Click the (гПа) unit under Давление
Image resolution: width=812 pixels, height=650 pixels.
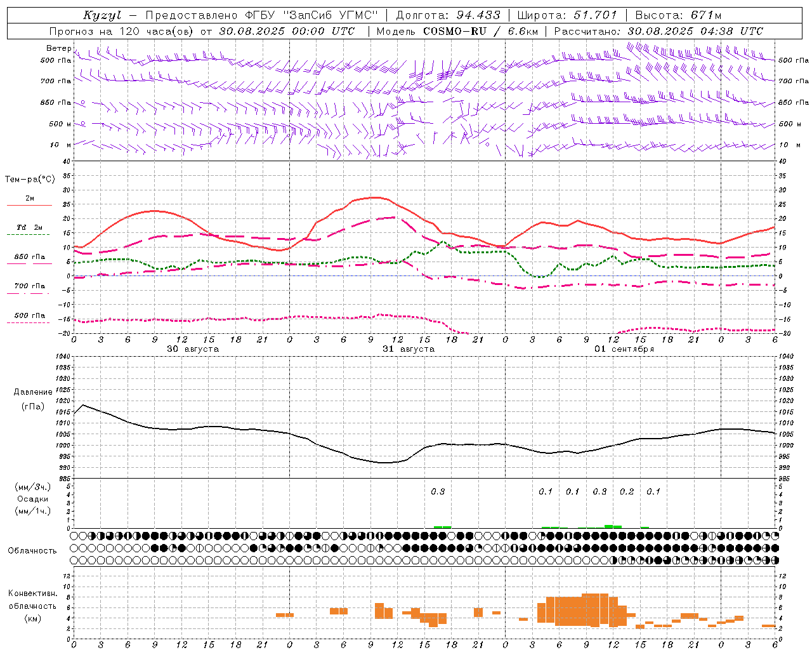tap(33, 406)
